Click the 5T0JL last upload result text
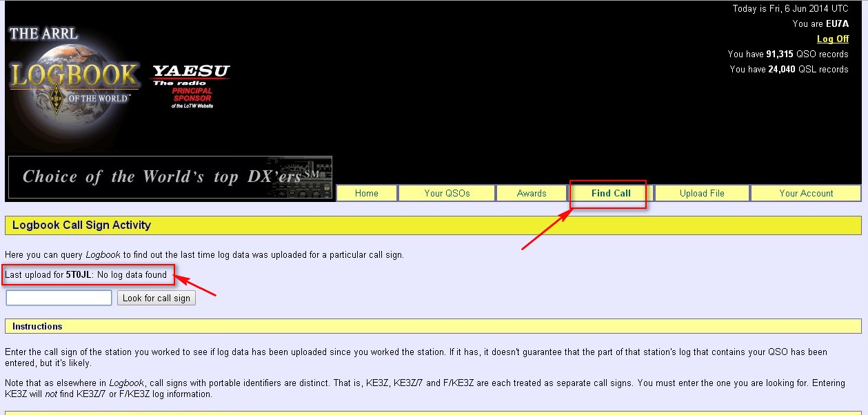The image size is (868, 415). click(86, 275)
